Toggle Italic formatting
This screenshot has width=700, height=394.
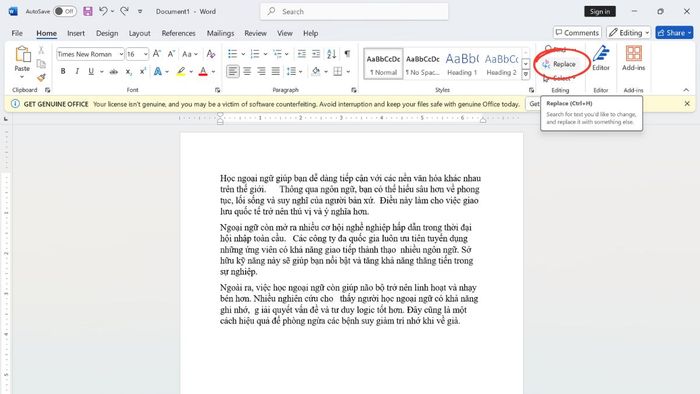coord(77,71)
